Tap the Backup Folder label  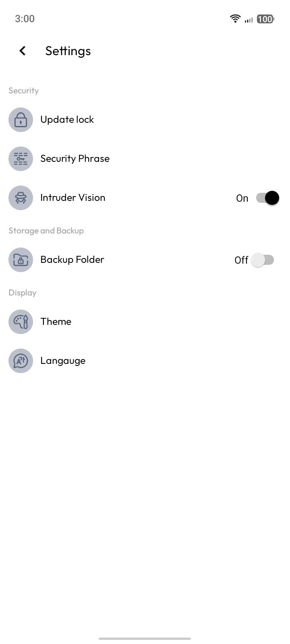72,260
